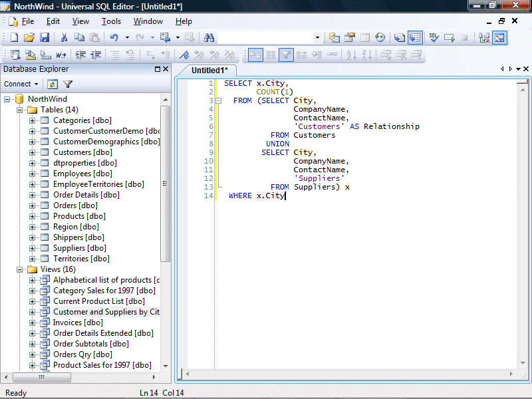Screen dimensions: 532x399
Task: Click the Save file icon
Action: (45, 38)
